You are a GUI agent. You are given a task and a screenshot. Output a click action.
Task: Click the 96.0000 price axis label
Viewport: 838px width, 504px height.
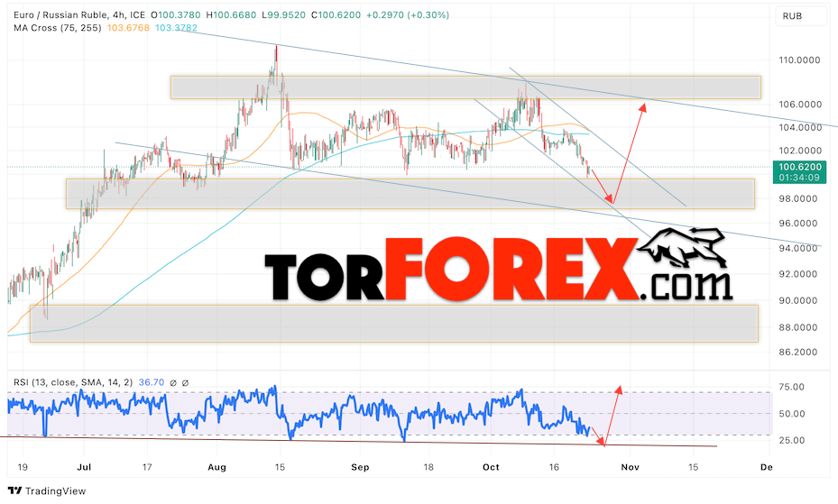coord(798,224)
